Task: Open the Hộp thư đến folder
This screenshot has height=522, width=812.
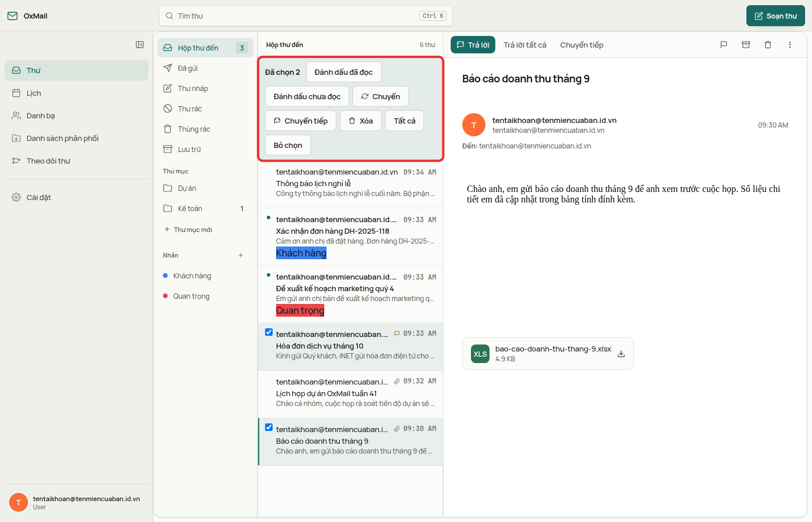Action: point(205,48)
